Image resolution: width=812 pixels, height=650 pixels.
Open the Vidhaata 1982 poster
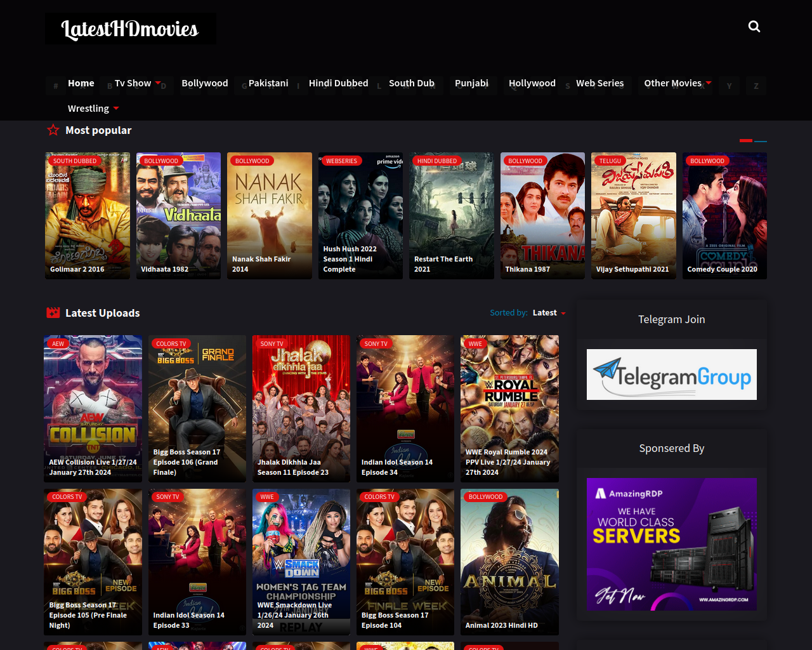[x=179, y=216]
